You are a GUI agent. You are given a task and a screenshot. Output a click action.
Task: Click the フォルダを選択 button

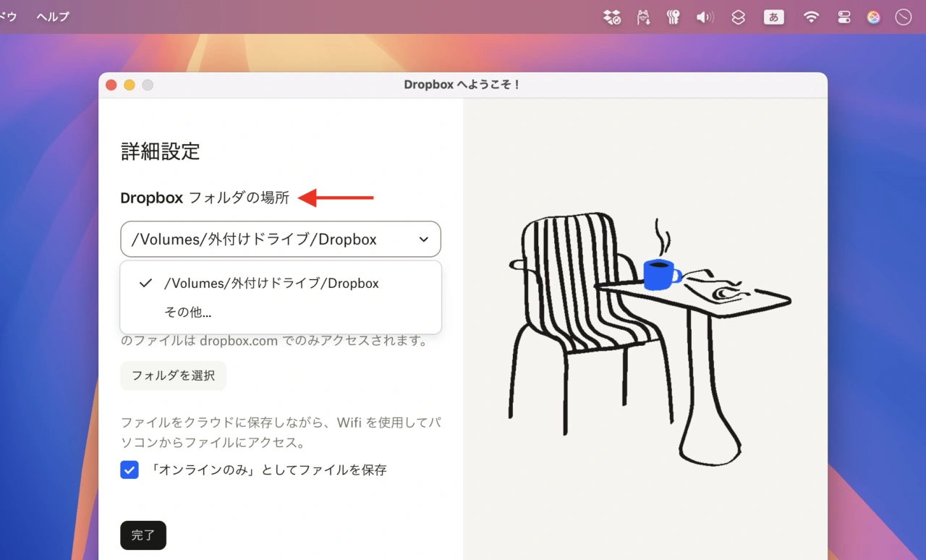click(173, 376)
